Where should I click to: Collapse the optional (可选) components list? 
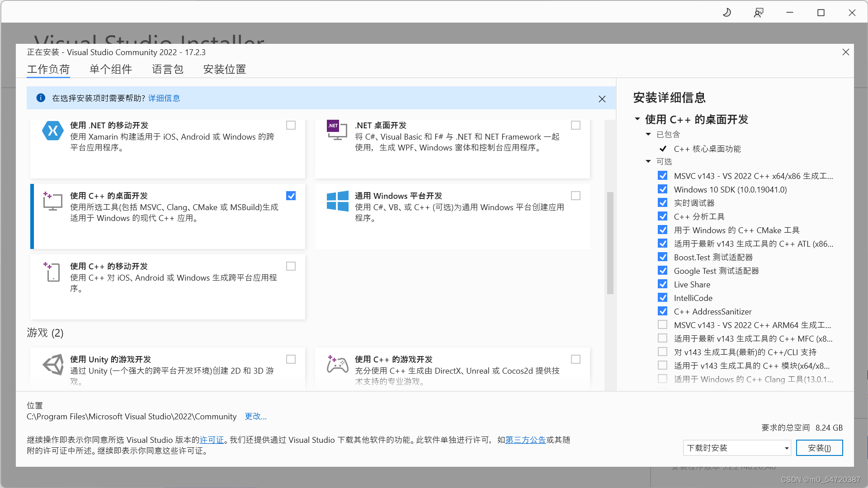point(648,161)
